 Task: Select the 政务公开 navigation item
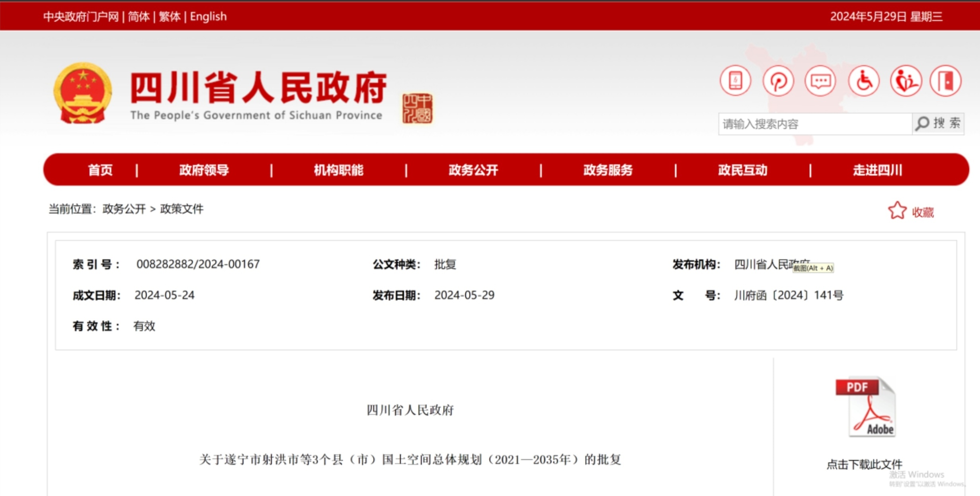tap(473, 170)
